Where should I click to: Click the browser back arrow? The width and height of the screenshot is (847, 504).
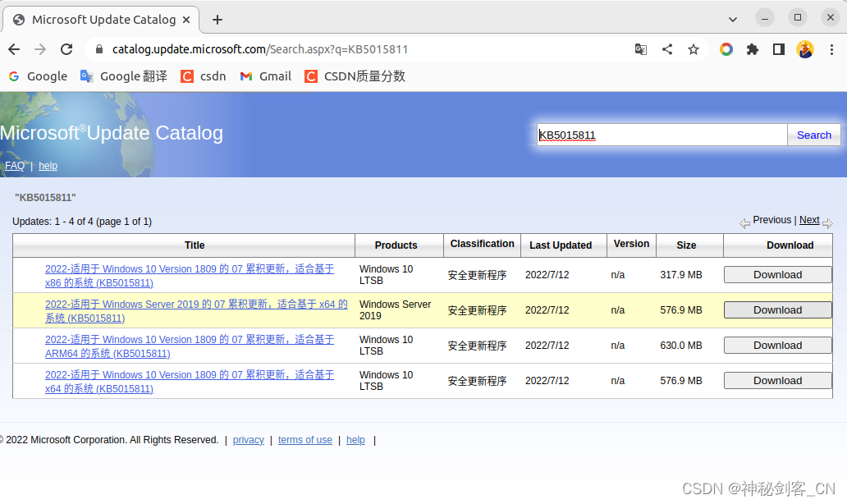click(x=14, y=49)
